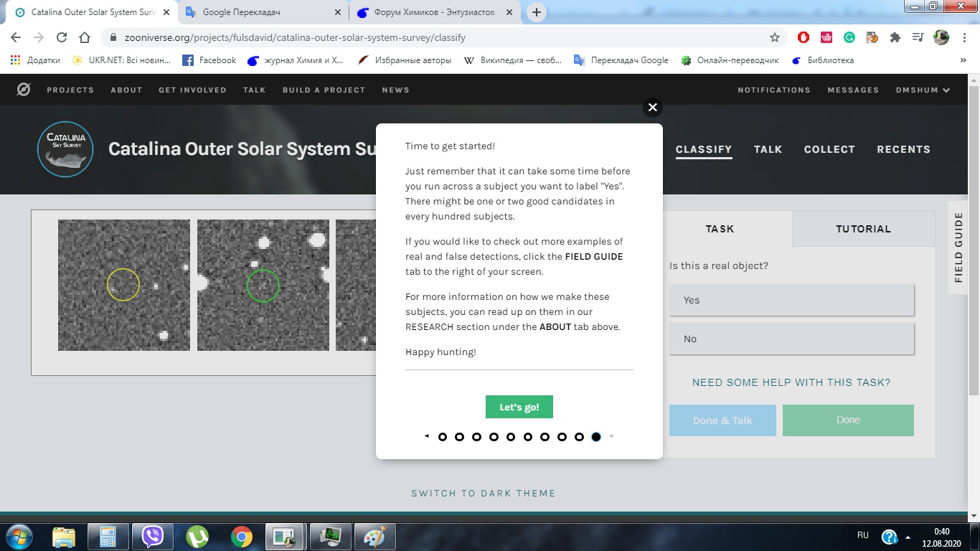Click the yellow-circled sky image thumbnail
Viewport: 980px width, 551px height.
coord(124,285)
